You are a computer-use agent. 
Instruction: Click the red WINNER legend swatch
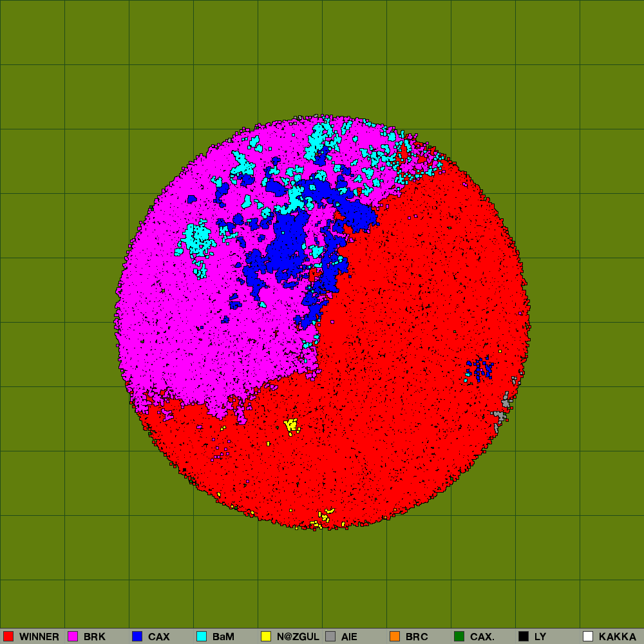[8, 636]
